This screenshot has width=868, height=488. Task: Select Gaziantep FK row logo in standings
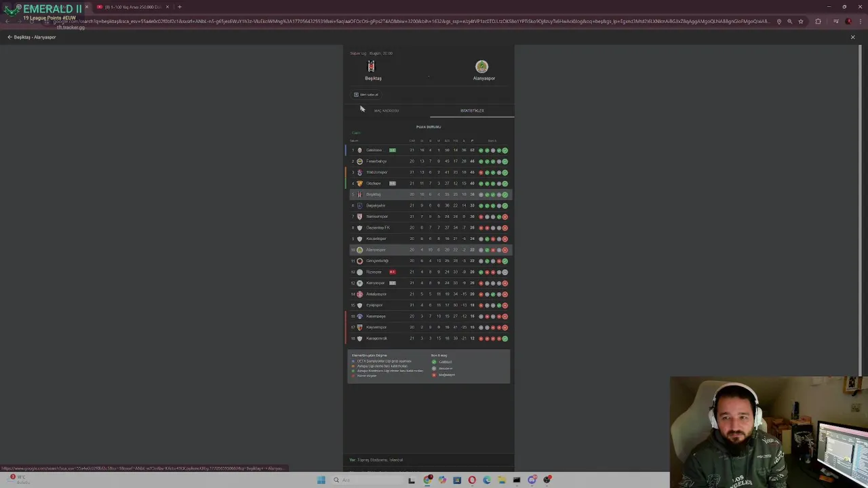pos(359,228)
